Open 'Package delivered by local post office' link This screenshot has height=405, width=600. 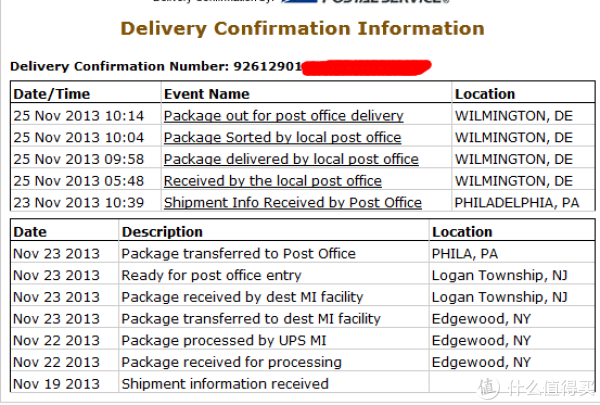point(291,159)
